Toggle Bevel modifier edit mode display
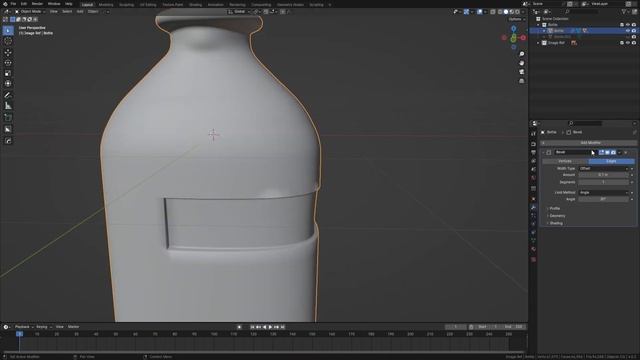640x360 pixels. 601,152
